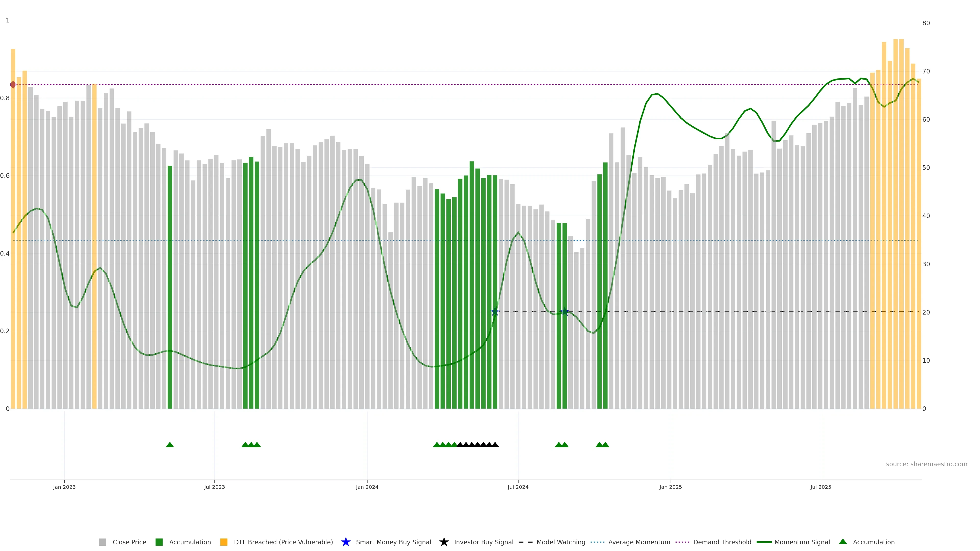Click the Jan 2024 axis label
Screen dimensions: 980x551
coord(367,487)
